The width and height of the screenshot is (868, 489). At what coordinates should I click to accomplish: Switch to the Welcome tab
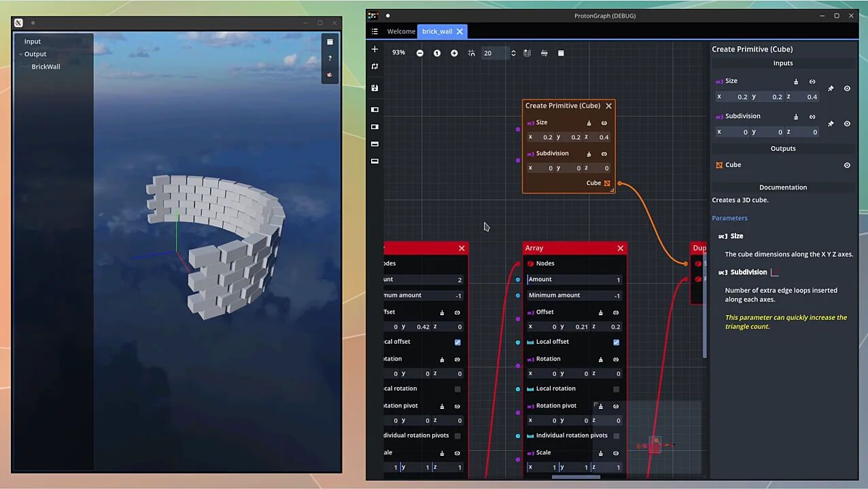click(x=401, y=31)
